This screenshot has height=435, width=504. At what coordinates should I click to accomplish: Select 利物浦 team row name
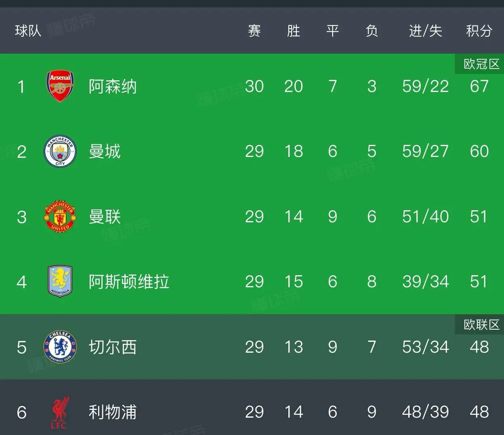tap(113, 412)
